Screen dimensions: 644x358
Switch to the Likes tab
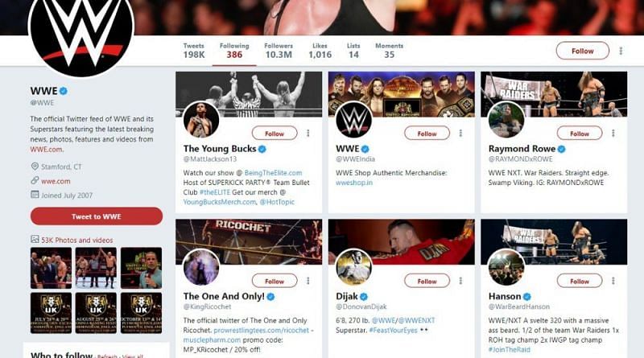(x=320, y=51)
